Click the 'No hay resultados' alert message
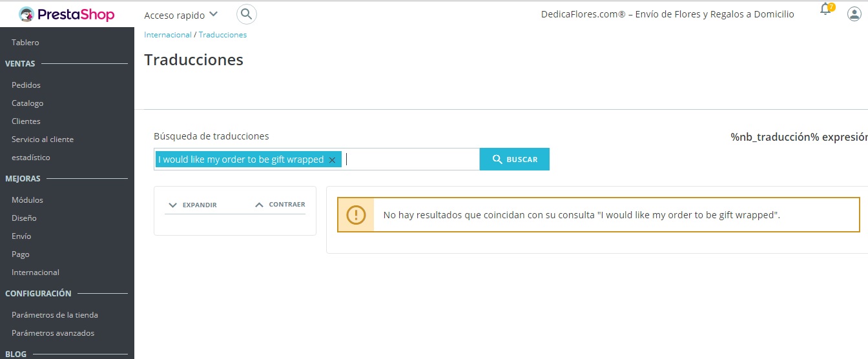868x359 pixels. tap(582, 215)
